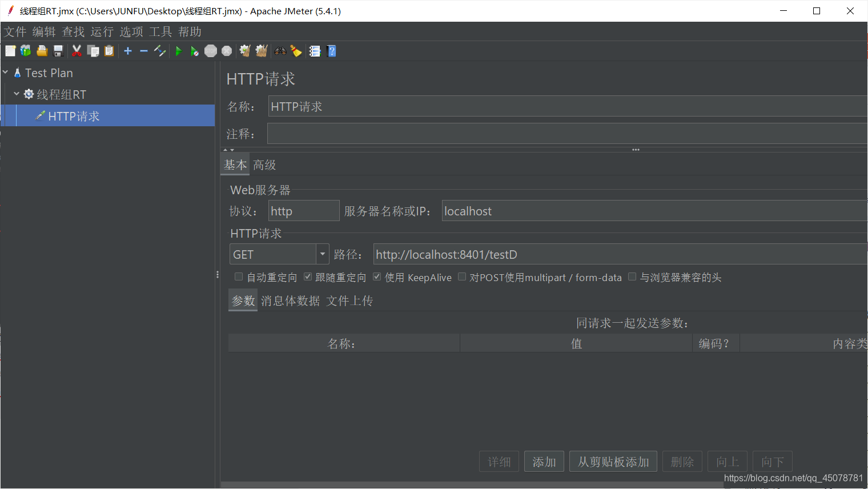Open the 查找 menu
Viewport: 868px width, 489px height.
[x=73, y=31]
